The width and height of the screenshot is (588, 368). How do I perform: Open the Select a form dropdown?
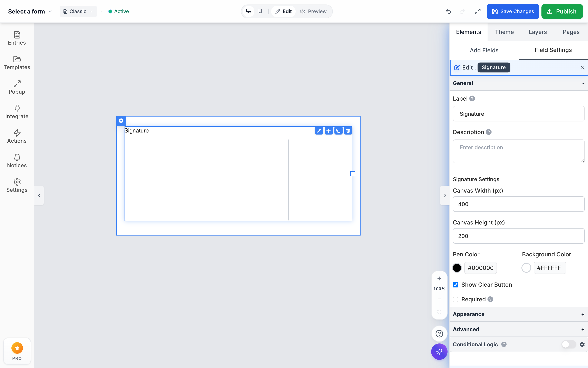tap(30, 11)
